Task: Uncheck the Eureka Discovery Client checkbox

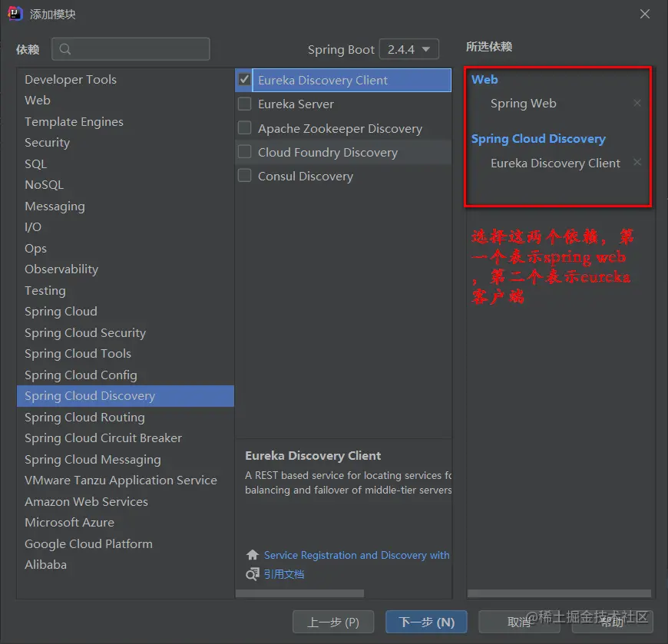Action: 244,80
